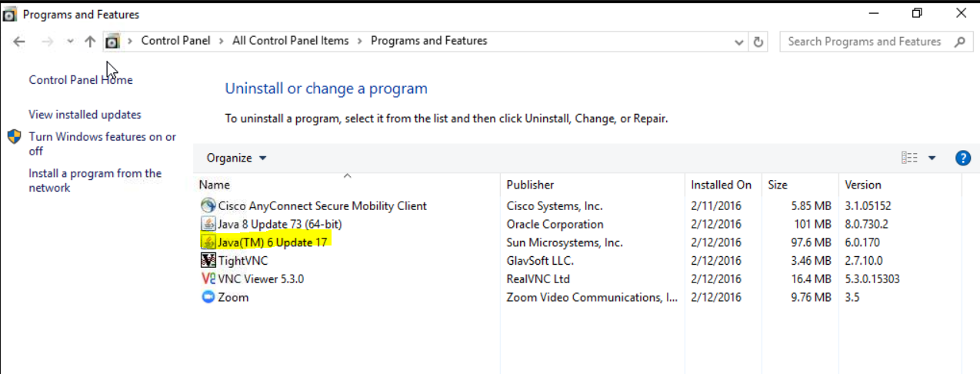980x374 pixels.
Task: Click the 2/11/2016 install date
Action: tap(715, 205)
